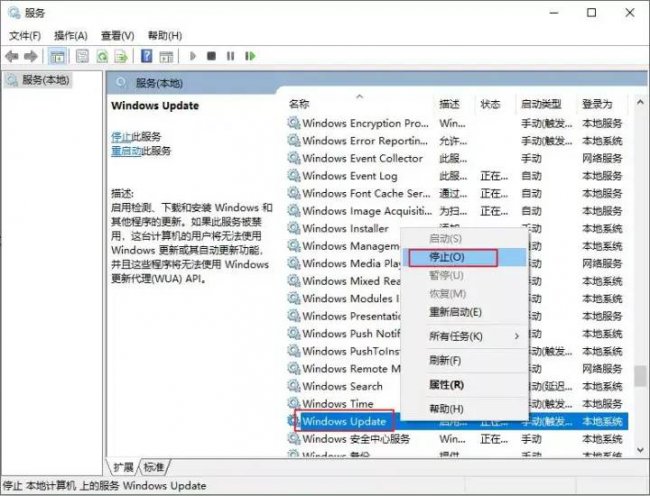This screenshot has width=650, height=496.
Task: Choose 重新启动(E) in the context menu
Action: click(x=465, y=312)
